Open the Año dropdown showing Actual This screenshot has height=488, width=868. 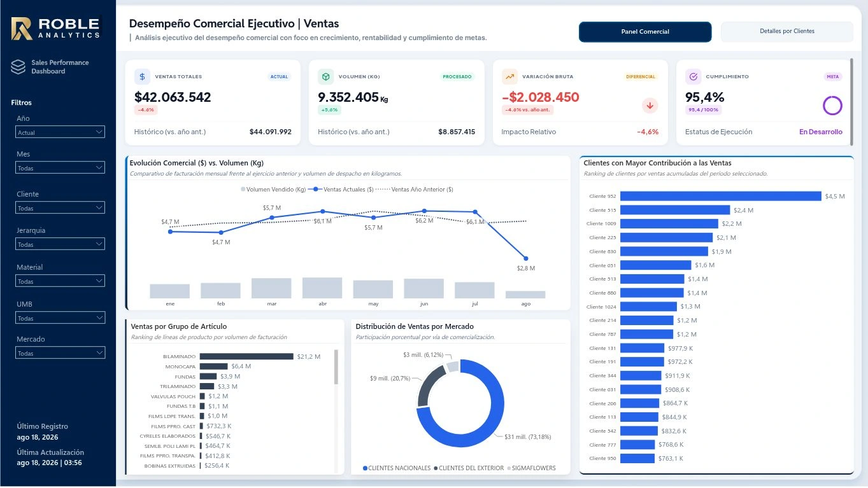(60, 132)
